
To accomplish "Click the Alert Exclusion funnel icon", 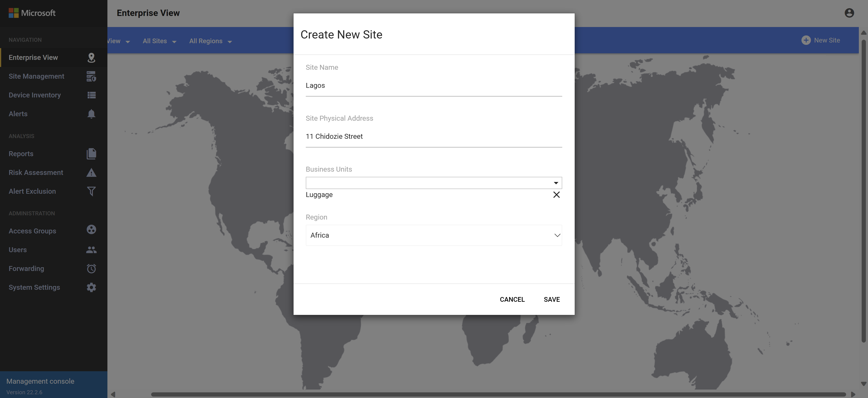I will pyautogui.click(x=91, y=191).
